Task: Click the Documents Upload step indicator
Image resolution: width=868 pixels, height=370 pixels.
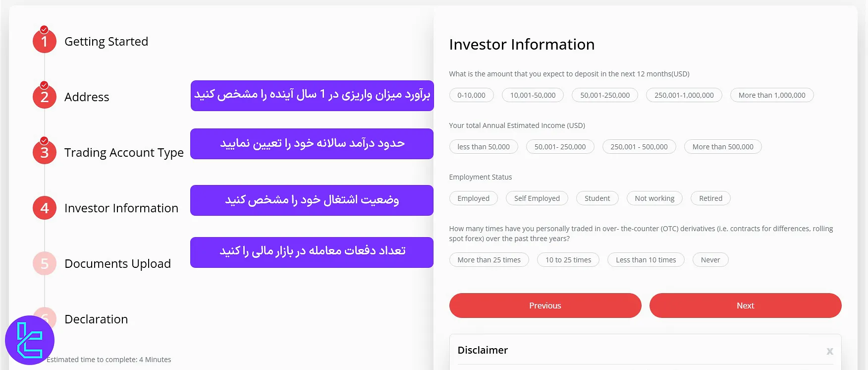Action: click(x=44, y=263)
